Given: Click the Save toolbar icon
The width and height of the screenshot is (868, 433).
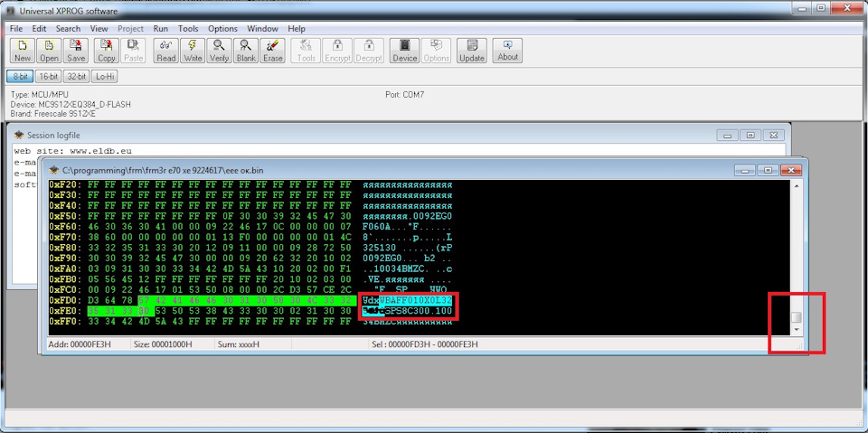Looking at the screenshot, I should tap(76, 51).
